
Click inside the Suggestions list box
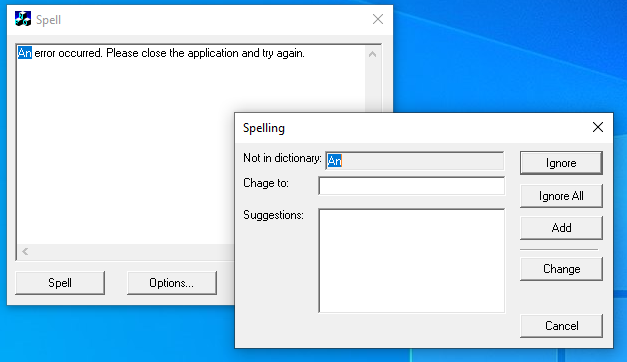tap(411, 260)
